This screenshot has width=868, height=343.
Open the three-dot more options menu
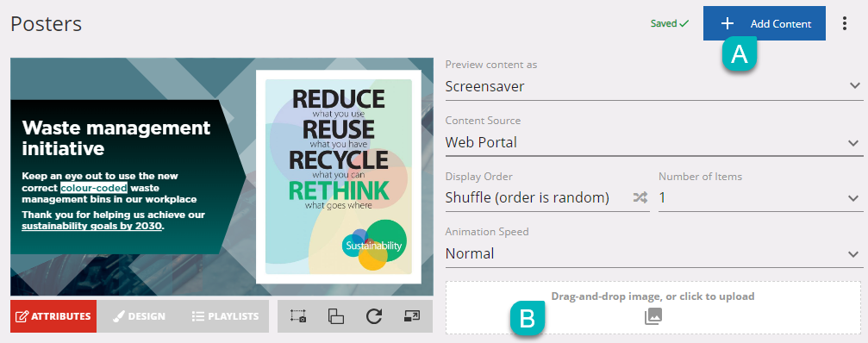coord(844,23)
